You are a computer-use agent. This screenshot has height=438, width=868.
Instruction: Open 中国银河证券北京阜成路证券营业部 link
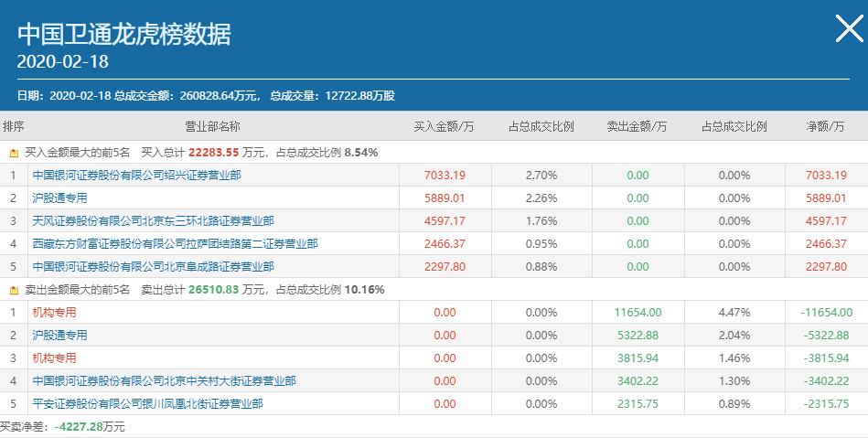point(153,266)
